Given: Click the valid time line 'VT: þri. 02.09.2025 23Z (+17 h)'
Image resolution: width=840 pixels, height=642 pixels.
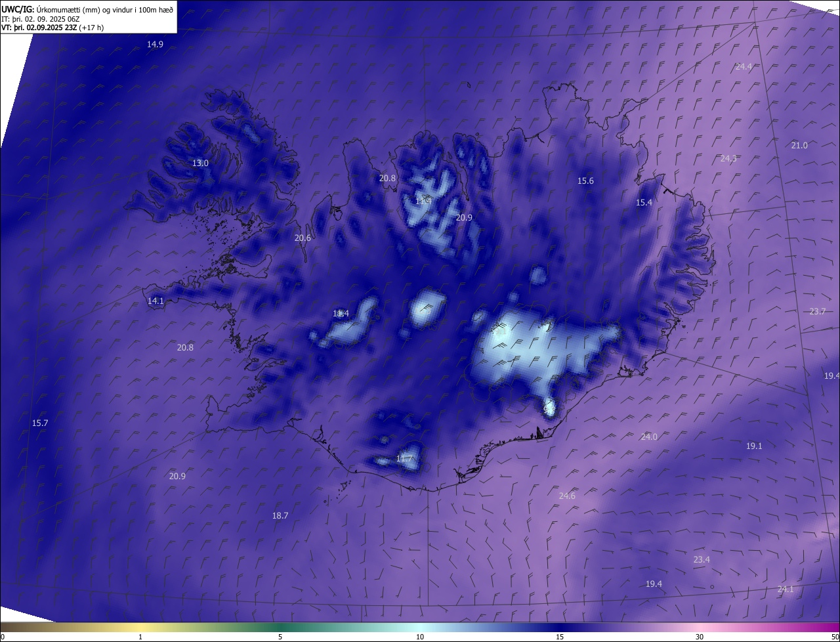Looking at the screenshot, I should [52, 28].
